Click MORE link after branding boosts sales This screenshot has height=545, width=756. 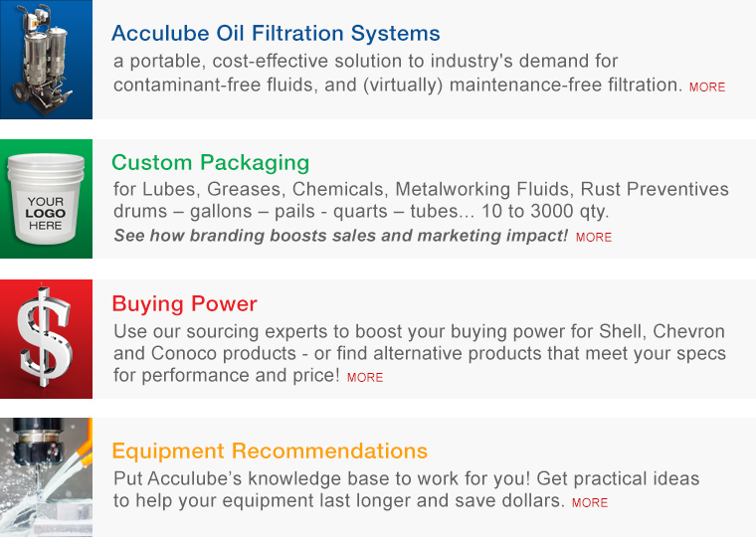click(593, 238)
